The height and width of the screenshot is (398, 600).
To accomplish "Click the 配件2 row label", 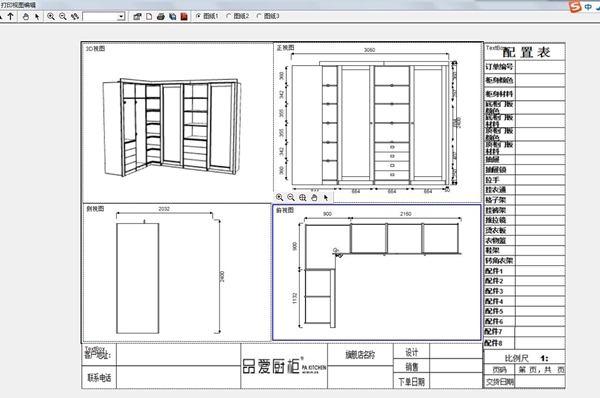I will click(x=494, y=281).
